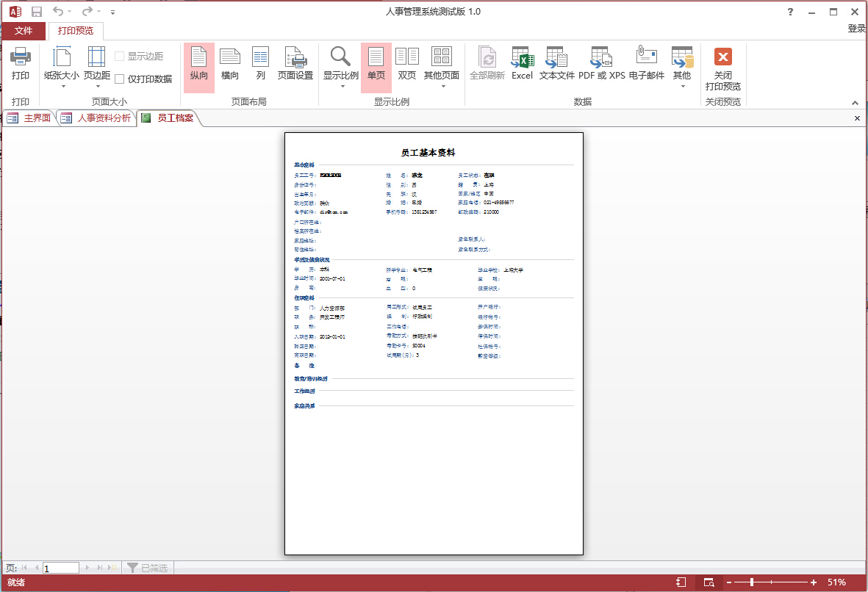Toggle portrait (纵向) orientation button

[x=199, y=63]
